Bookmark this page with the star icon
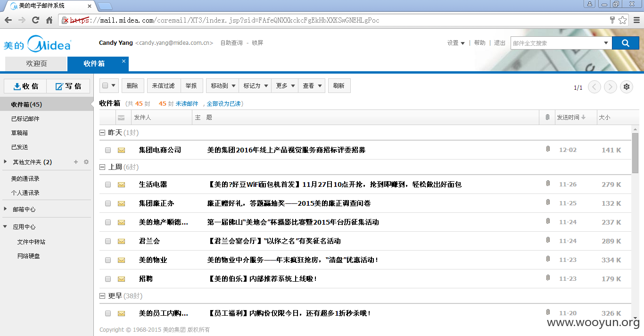Viewport: 644px width, 336px height. pos(623,20)
